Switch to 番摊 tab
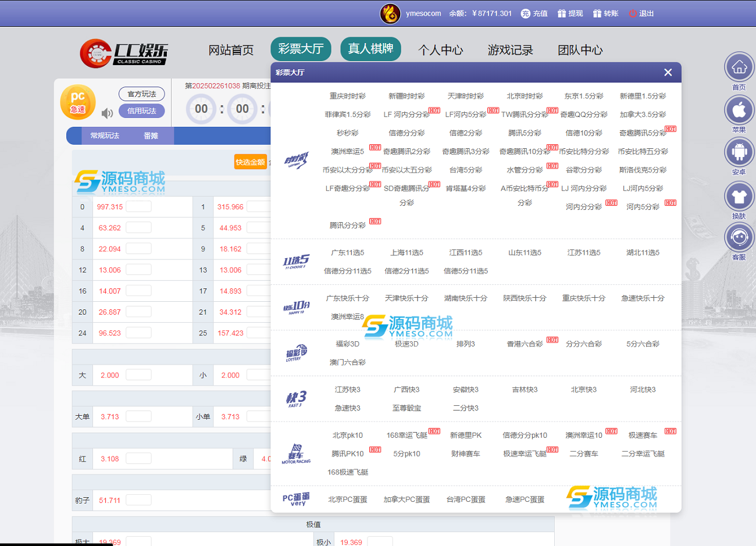 (x=151, y=135)
